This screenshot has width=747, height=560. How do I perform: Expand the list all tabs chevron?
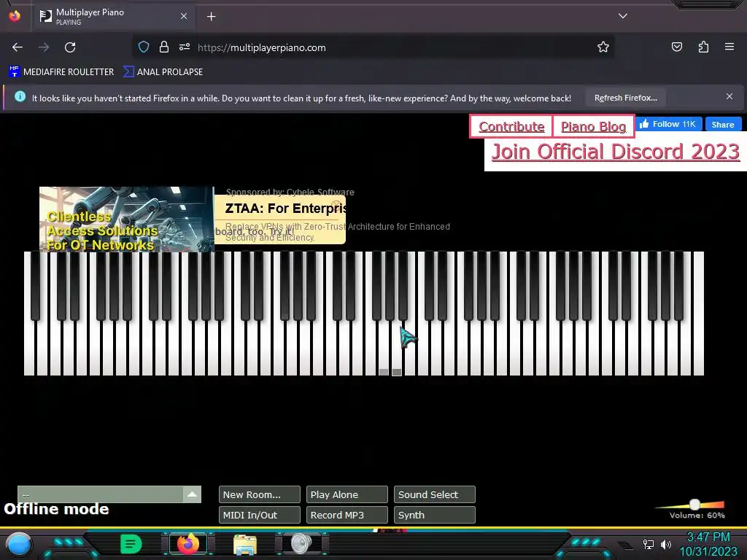(623, 16)
